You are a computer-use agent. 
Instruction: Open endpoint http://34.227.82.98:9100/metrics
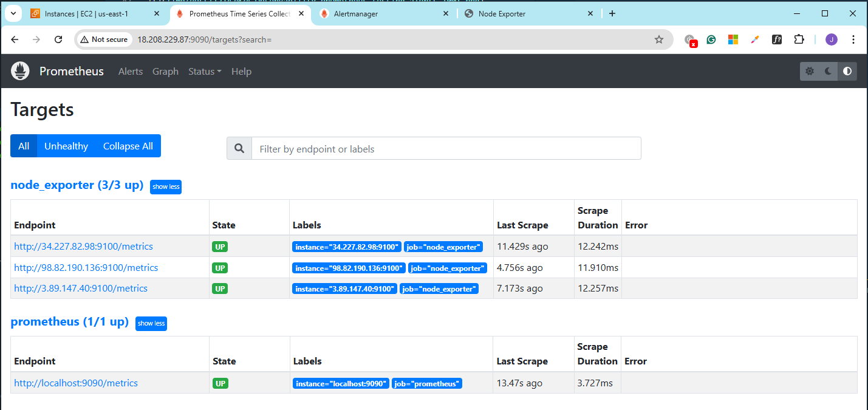pyautogui.click(x=84, y=247)
